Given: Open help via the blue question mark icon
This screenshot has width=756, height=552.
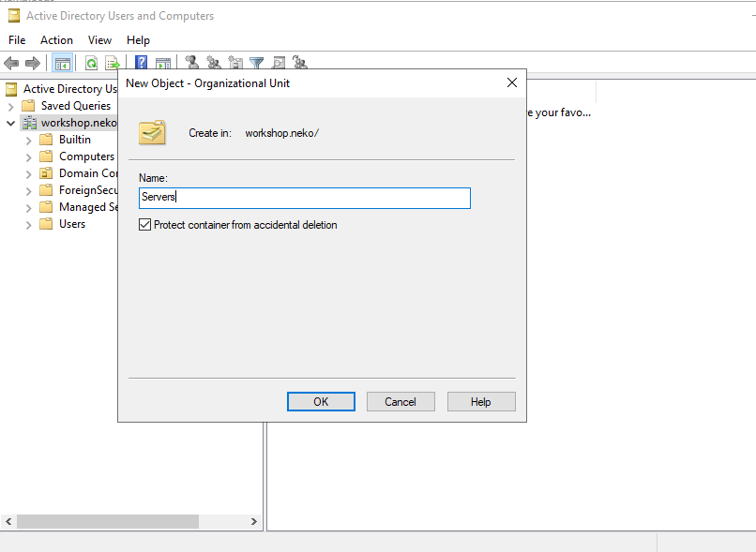Looking at the screenshot, I should pyautogui.click(x=141, y=63).
